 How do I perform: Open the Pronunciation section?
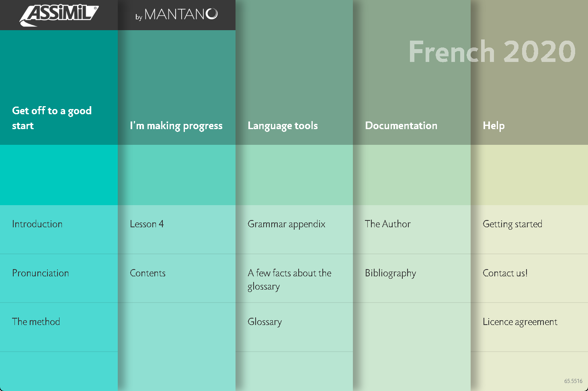click(59, 278)
